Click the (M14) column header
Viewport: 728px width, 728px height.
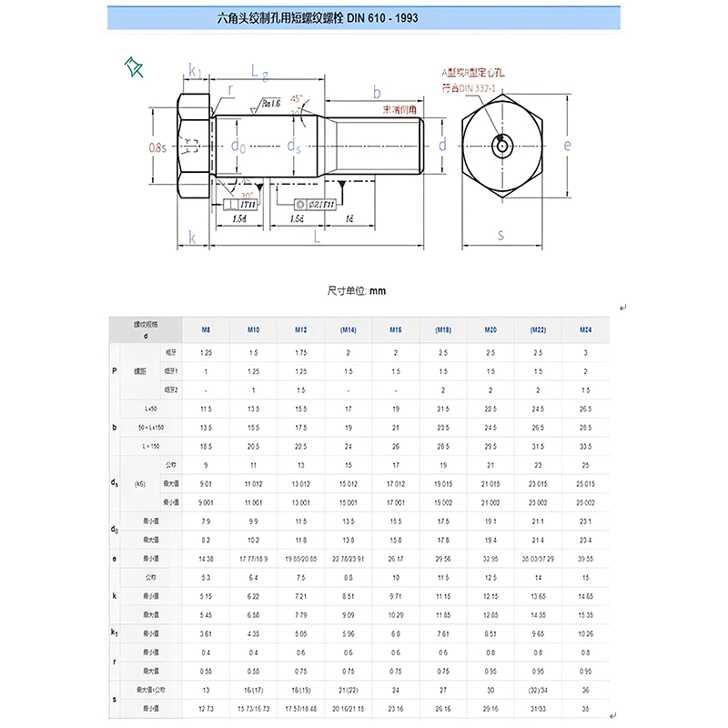tap(348, 329)
